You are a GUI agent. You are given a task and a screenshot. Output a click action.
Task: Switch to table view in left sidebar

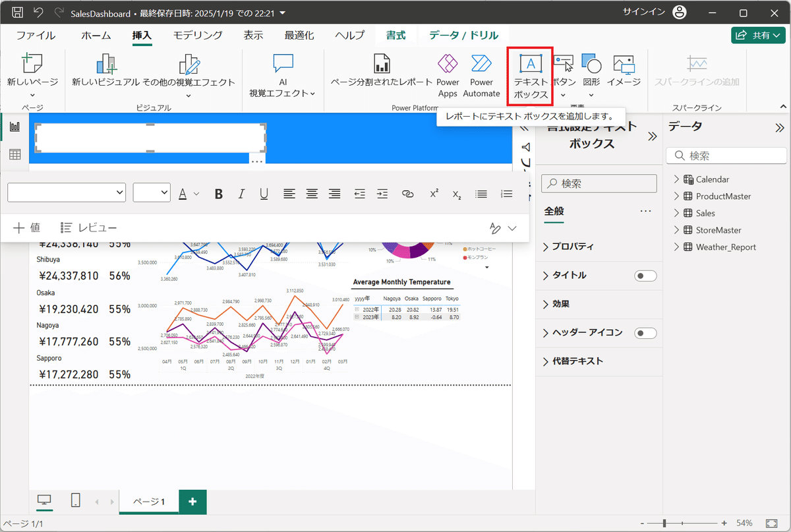(x=15, y=154)
